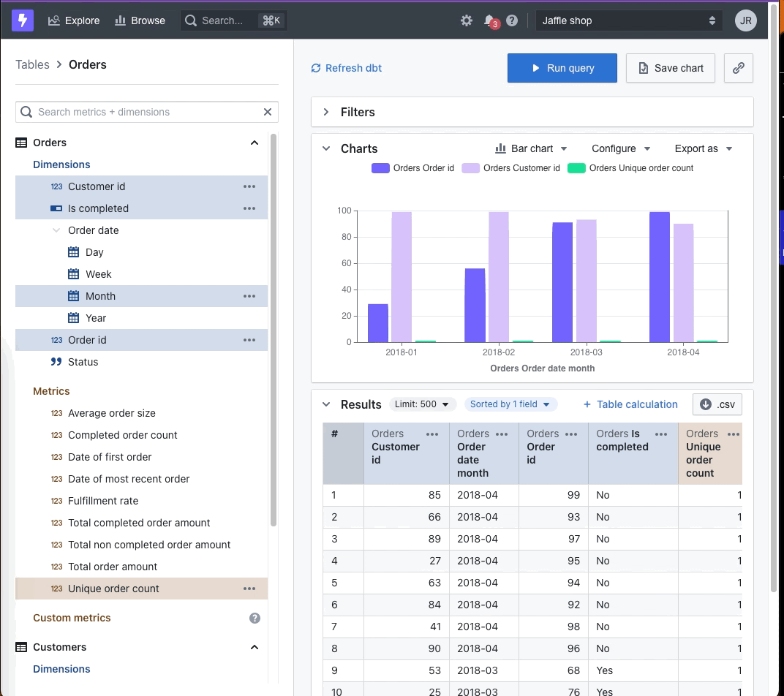Open the Explore menu
The width and height of the screenshot is (784, 696).
74,20
